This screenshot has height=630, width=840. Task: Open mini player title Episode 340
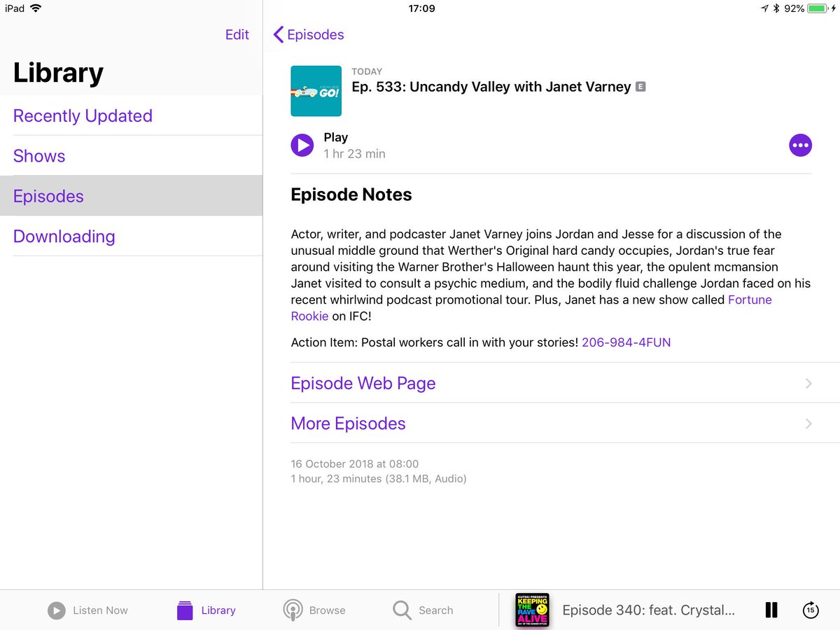point(649,610)
